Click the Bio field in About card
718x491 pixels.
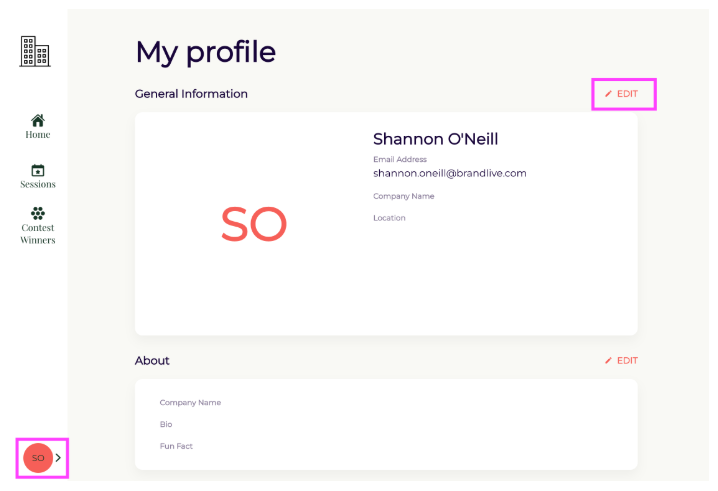click(166, 425)
